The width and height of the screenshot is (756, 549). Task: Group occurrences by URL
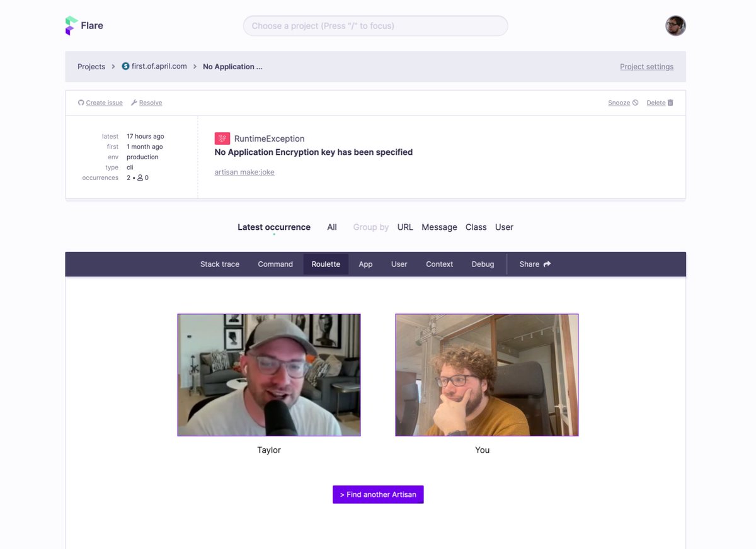pos(405,227)
